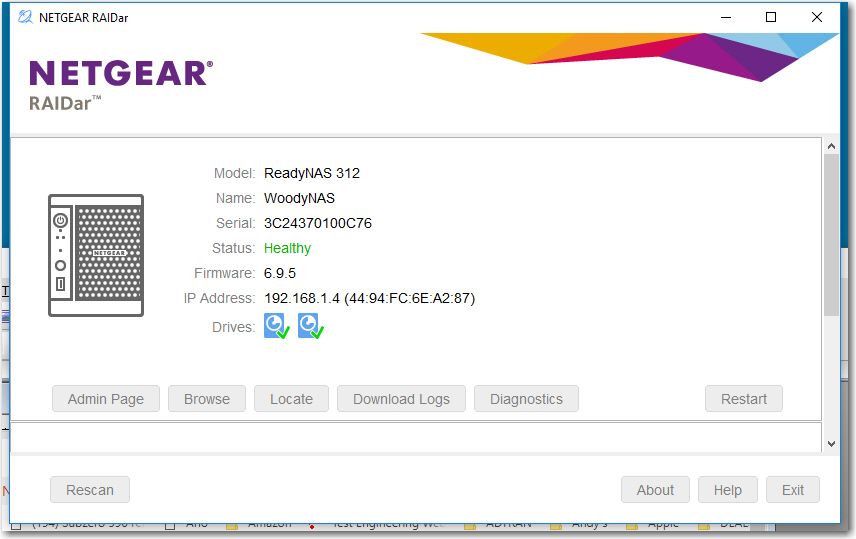The width and height of the screenshot is (856, 539).
Task: Minimize the RAIDar window
Action: point(726,17)
